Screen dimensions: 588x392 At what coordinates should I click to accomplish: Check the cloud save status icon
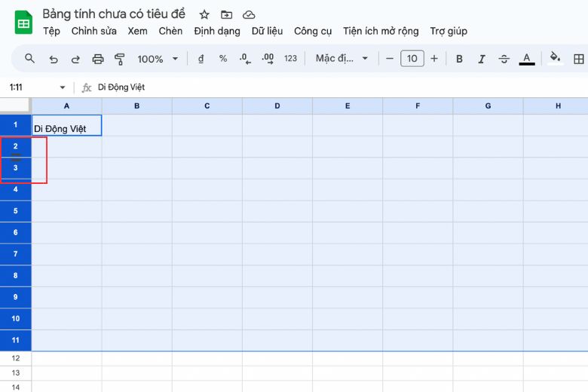tap(249, 14)
